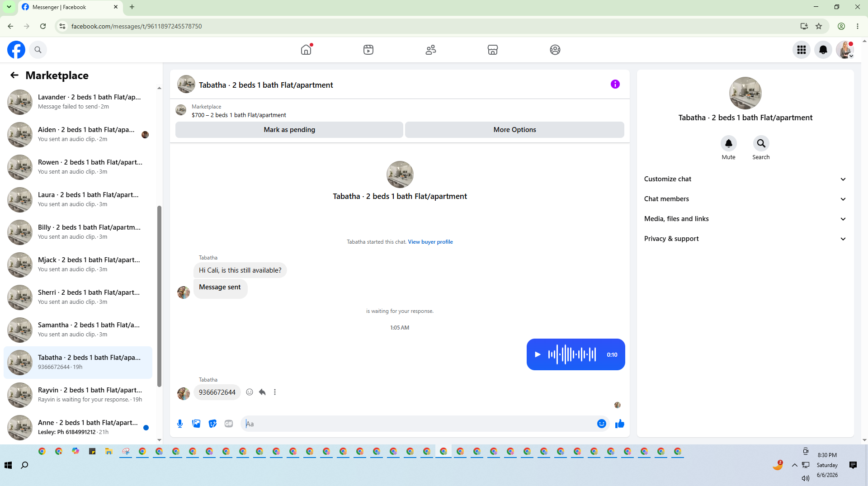868x486 pixels.
Task: Click the large listing photo in the info panel
Action: (x=745, y=93)
